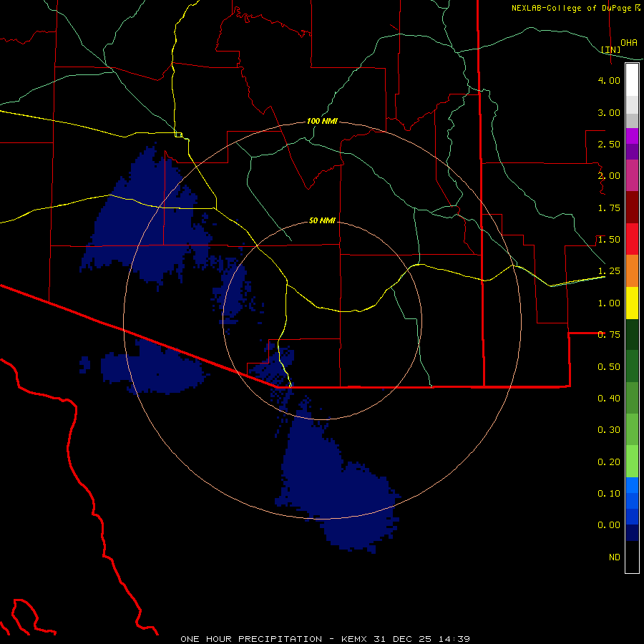Click the 0.50 legend value
This screenshot has height=644, width=644.
point(609,367)
